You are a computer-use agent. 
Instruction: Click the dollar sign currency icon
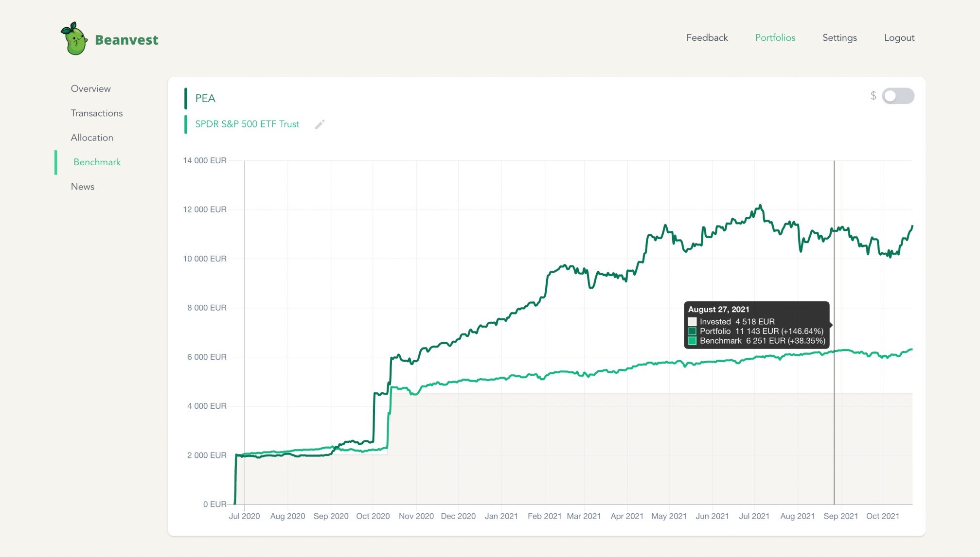click(x=873, y=96)
